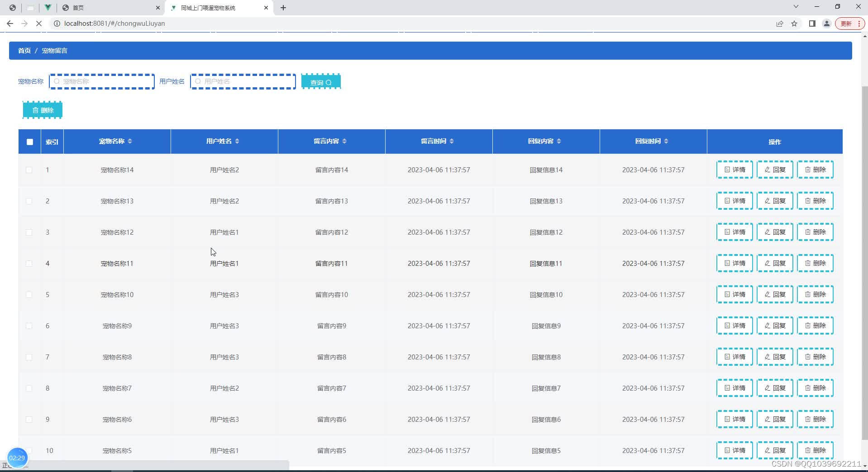The image size is (868, 472).
Task: Select the 留言内容14 cell
Action: [x=332, y=170]
